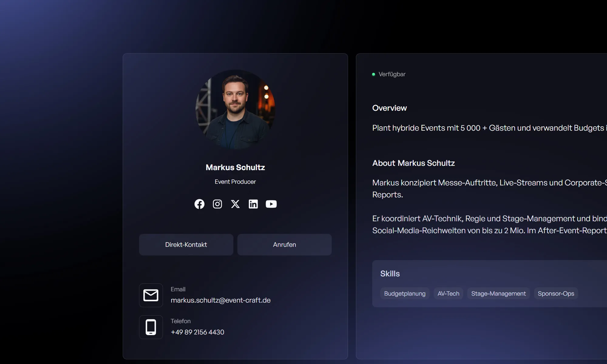Click the paragraph starting 'Markus konzipiert Messe-Auftritte'
This screenshot has width=607, height=364.
click(490, 189)
